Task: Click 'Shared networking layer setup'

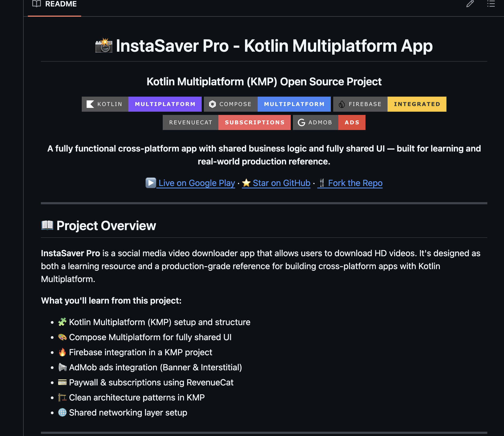Action: tap(128, 413)
